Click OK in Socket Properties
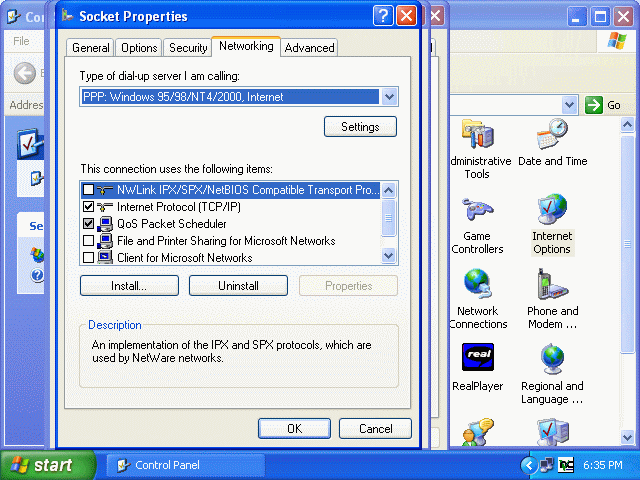640x480 pixels. pos(294,429)
